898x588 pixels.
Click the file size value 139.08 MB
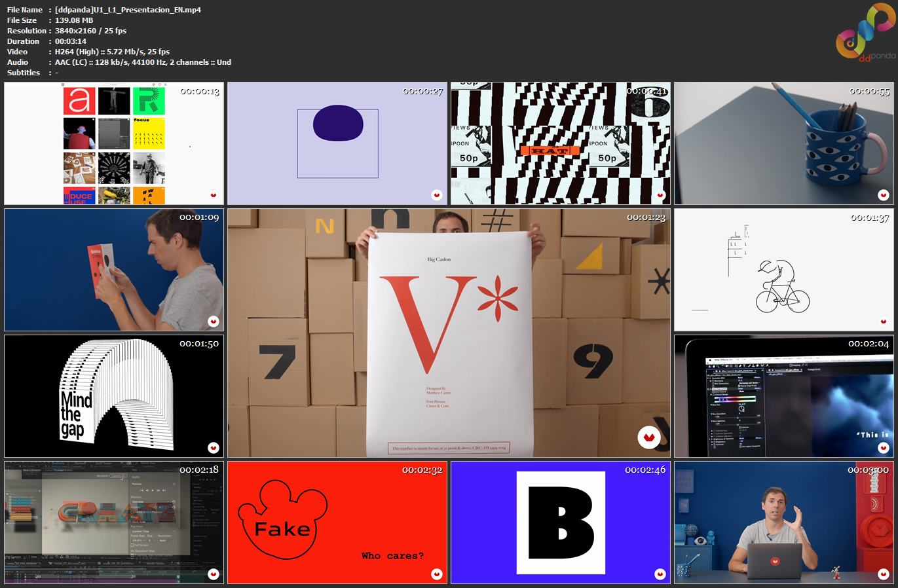[74, 20]
